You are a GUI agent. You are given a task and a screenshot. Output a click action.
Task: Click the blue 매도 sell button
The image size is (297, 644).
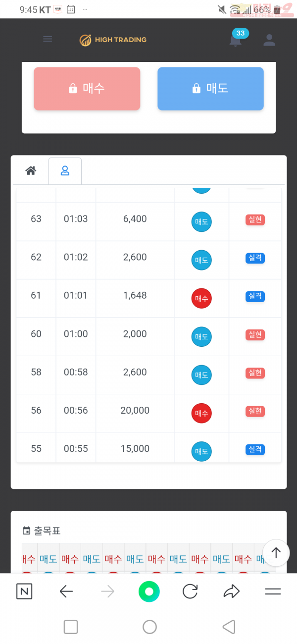click(x=210, y=89)
